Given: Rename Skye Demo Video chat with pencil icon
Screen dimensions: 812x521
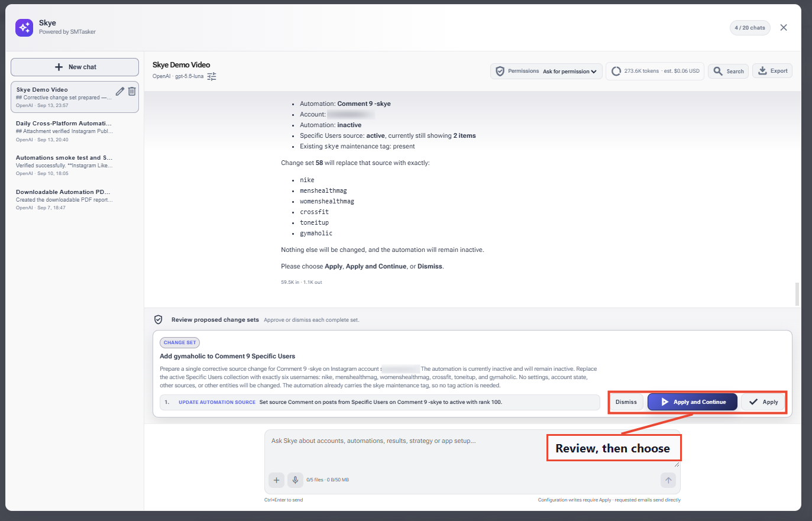Looking at the screenshot, I should coord(120,91).
